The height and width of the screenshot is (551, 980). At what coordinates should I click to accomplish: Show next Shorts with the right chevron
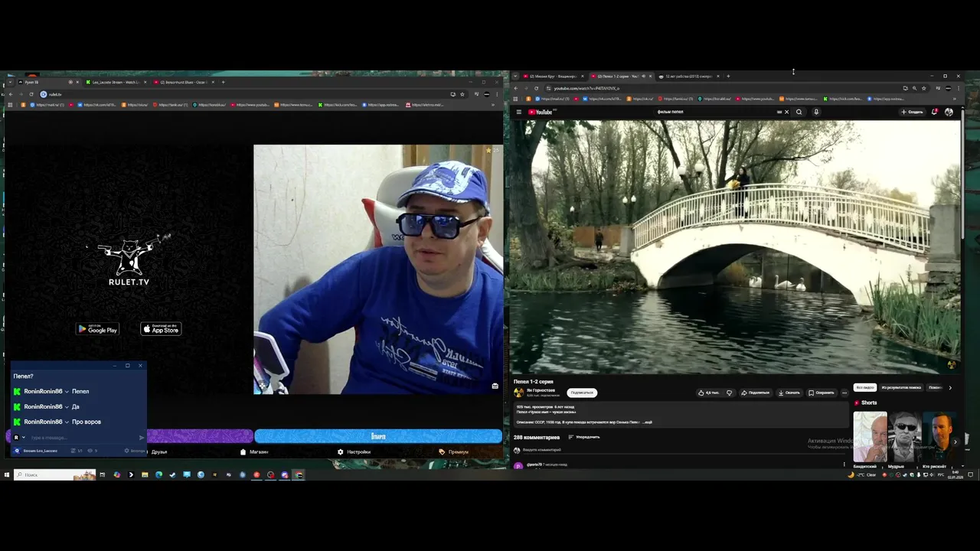955,442
